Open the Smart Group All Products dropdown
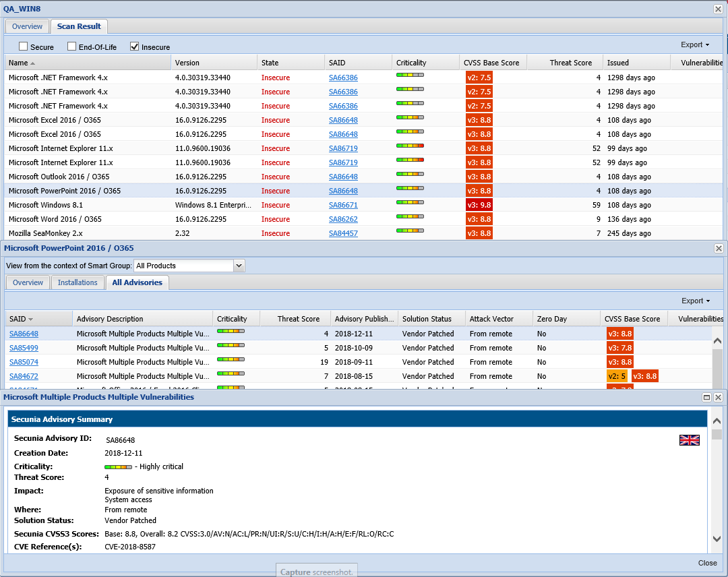The image size is (728, 577). pyautogui.click(x=239, y=266)
